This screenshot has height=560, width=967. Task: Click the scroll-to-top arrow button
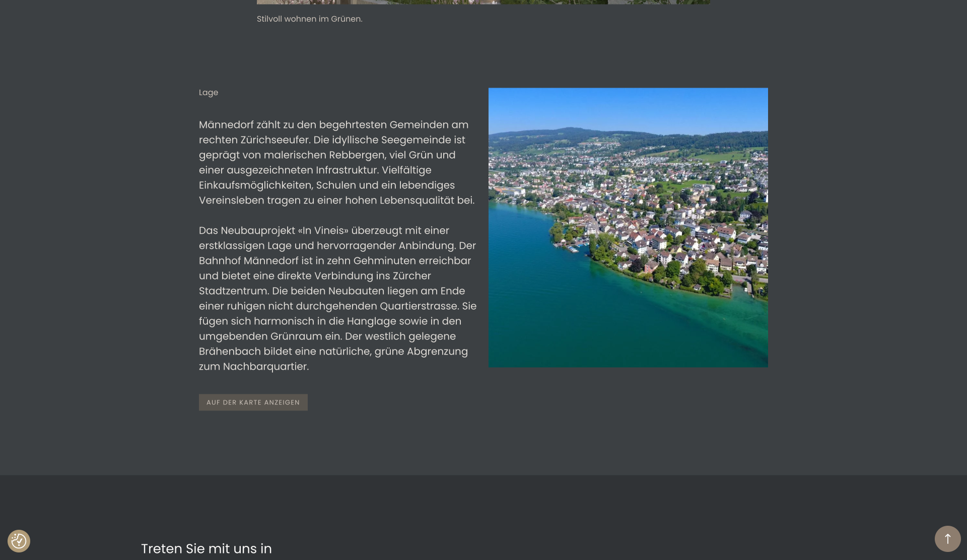[947, 539]
